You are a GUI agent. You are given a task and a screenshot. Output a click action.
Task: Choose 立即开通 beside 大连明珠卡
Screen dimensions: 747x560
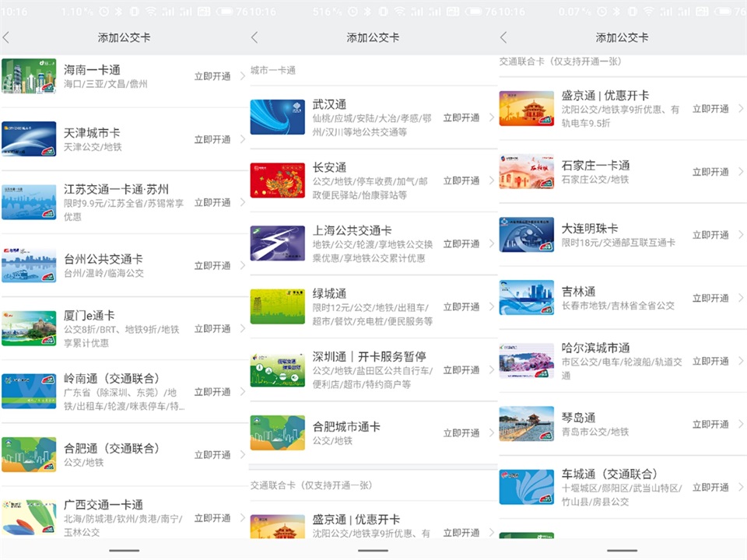[710, 235]
